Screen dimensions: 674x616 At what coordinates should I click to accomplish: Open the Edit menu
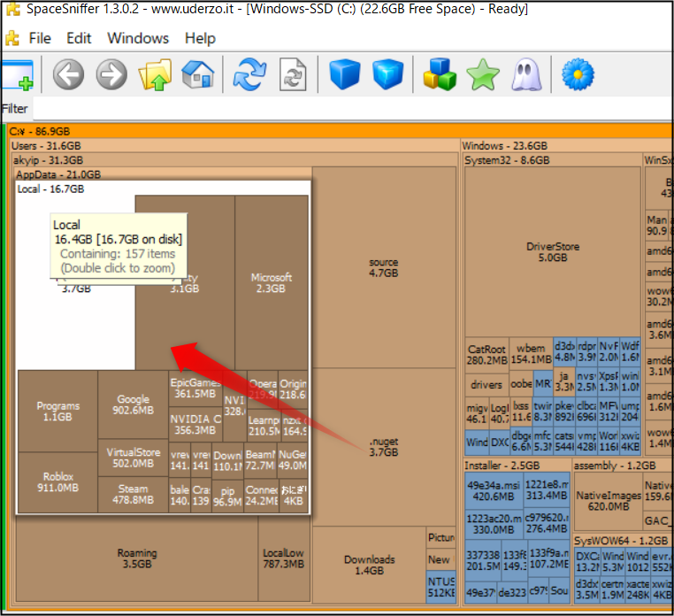point(79,38)
